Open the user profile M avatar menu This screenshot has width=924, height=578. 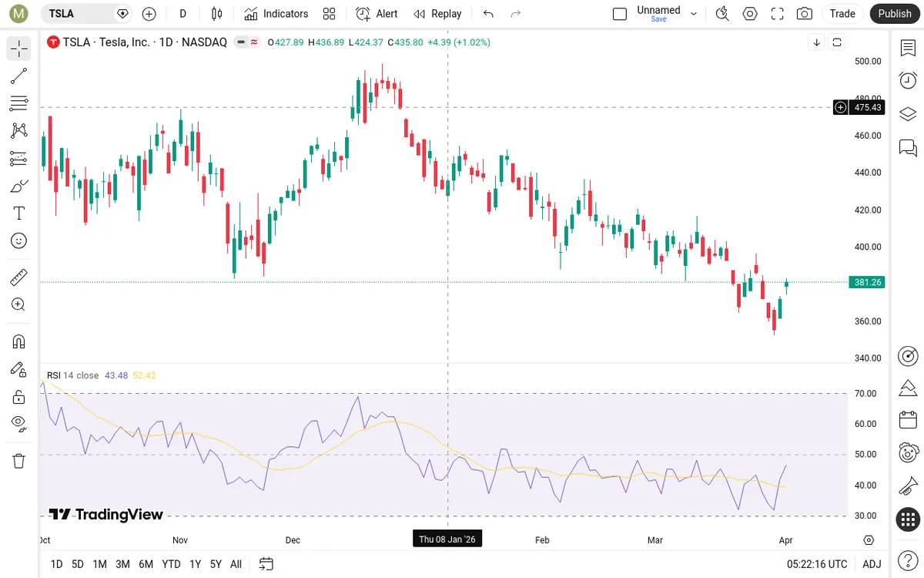point(19,14)
